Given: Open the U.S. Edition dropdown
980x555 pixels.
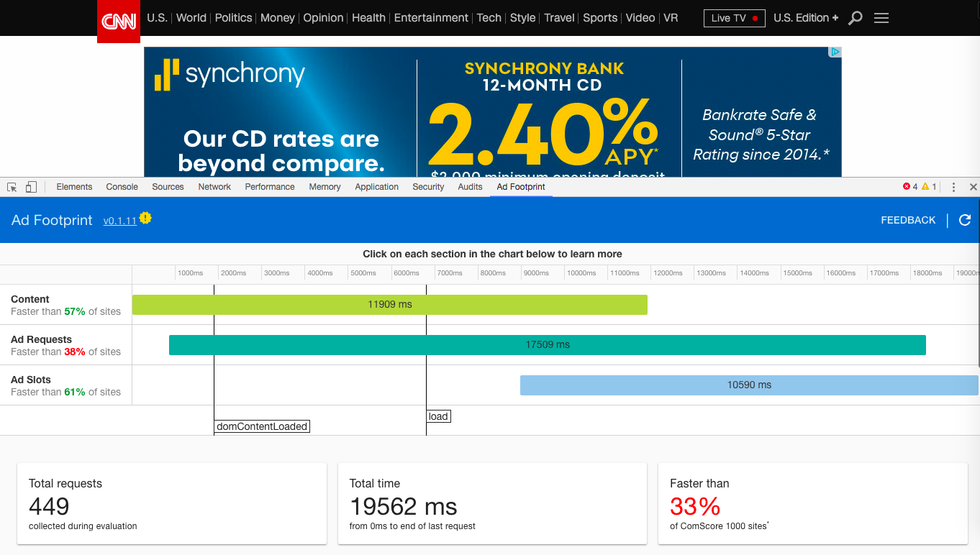Looking at the screenshot, I should pyautogui.click(x=806, y=18).
